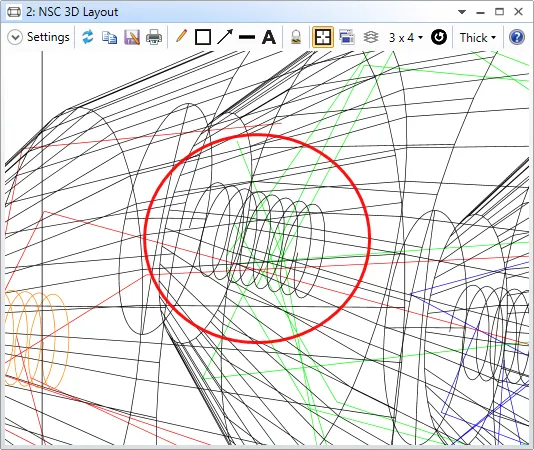Image resolution: width=534 pixels, height=450 pixels.
Task: Toggle the highlighted zoom-to-fit frame button
Action: 323,37
